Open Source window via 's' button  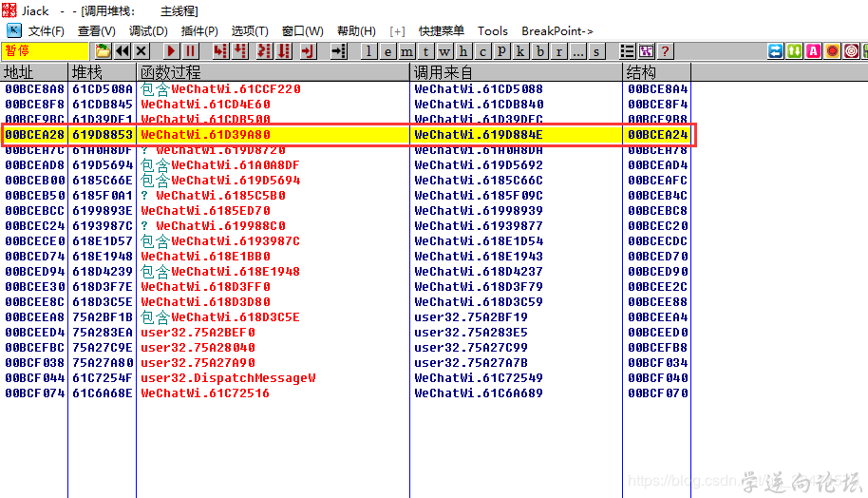596,51
